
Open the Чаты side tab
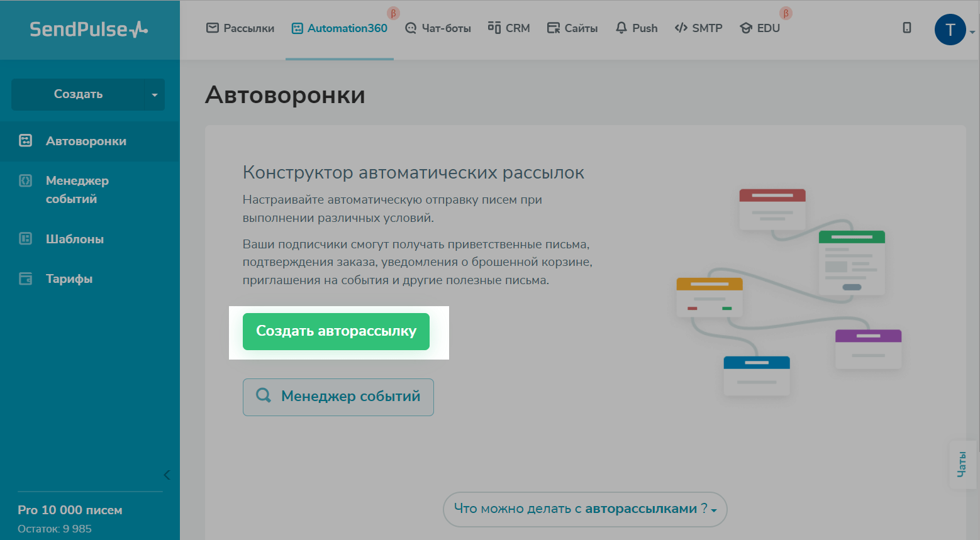962,464
